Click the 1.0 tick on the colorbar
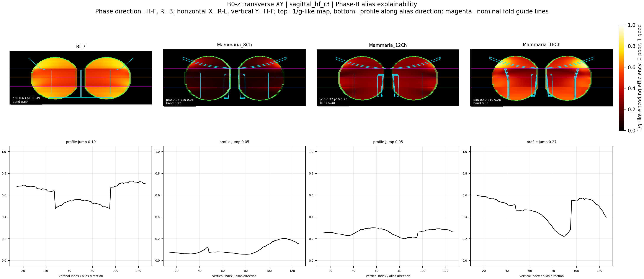The width and height of the screenshot is (644, 279). pos(631,25)
